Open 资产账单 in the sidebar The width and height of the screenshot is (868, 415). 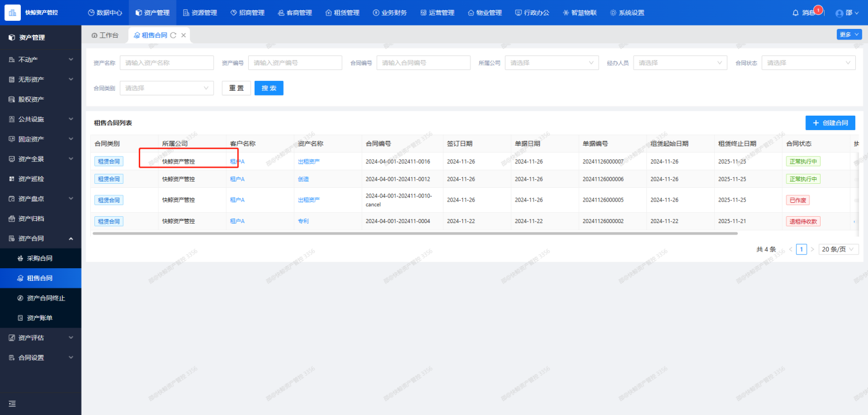pos(41,318)
